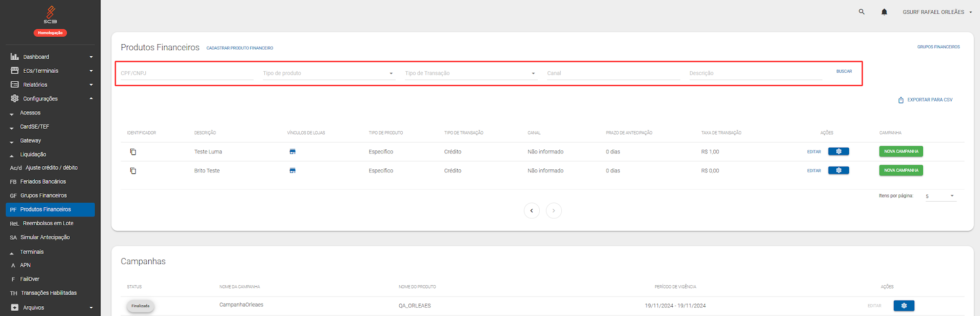Open store links for Teste Luma
Image resolution: width=980 pixels, height=316 pixels.
(x=292, y=152)
